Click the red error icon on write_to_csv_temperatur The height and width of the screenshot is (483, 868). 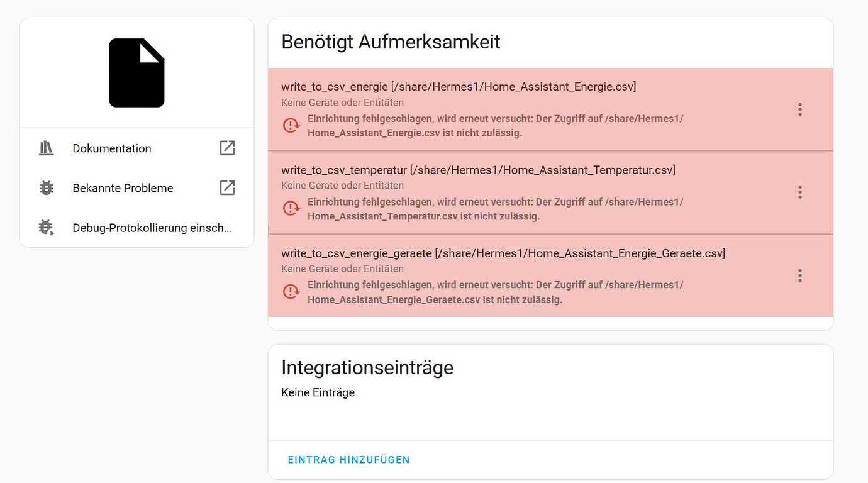(x=291, y=208)
